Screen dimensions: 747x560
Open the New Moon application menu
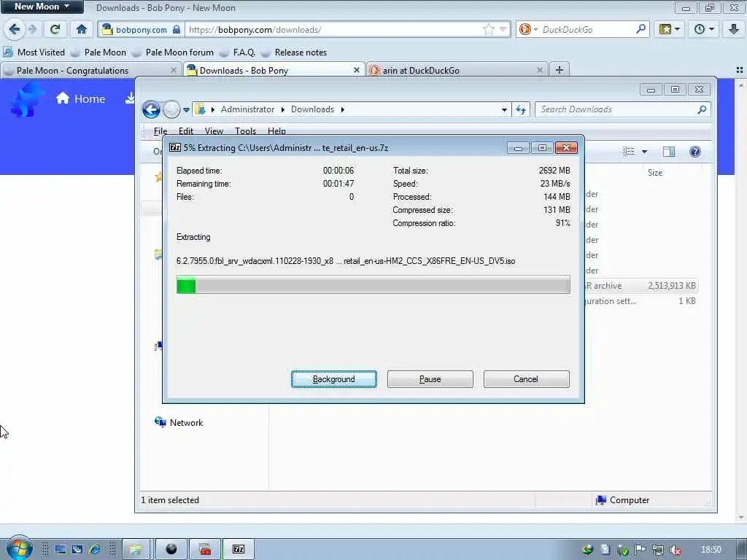[x=42, y=7]
